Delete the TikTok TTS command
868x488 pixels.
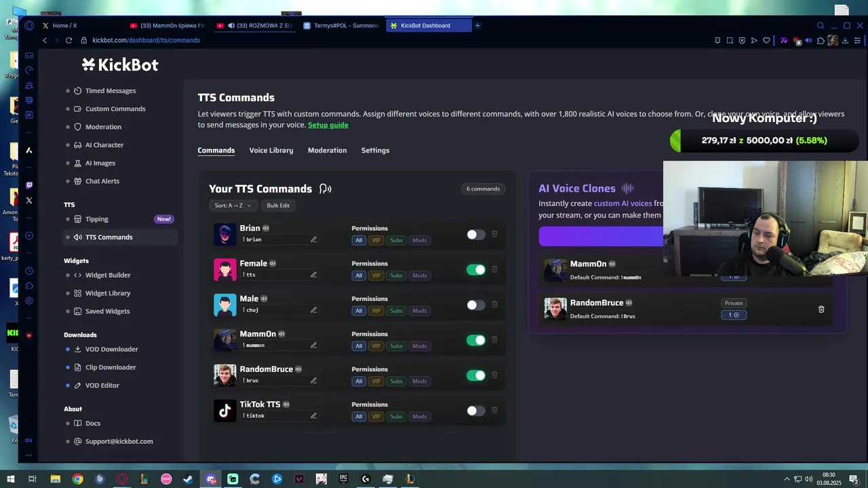[494, 410]
